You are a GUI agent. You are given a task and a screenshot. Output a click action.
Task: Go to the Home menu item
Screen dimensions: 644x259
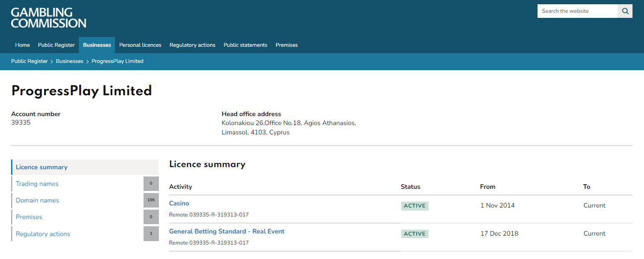[x=23, y=45]
